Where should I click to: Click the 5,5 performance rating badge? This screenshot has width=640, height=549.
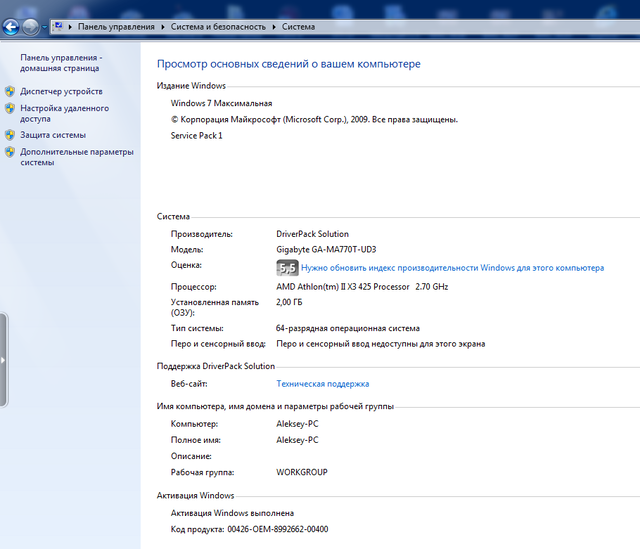point(287,268)
